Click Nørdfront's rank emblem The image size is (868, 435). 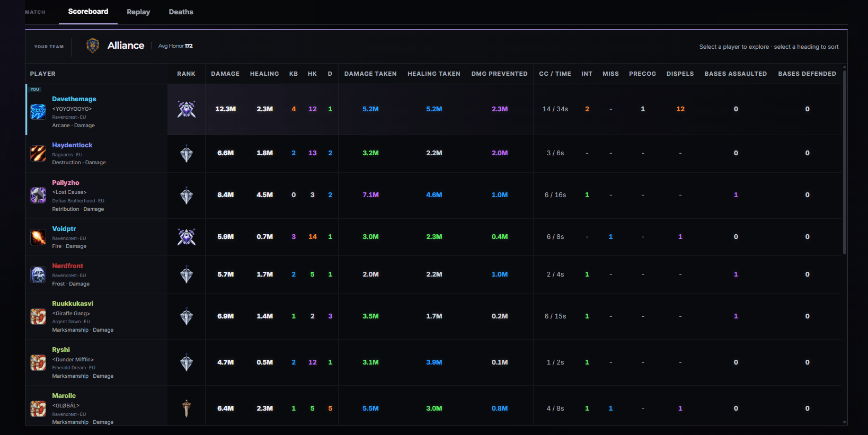click(x=187, y=274)
